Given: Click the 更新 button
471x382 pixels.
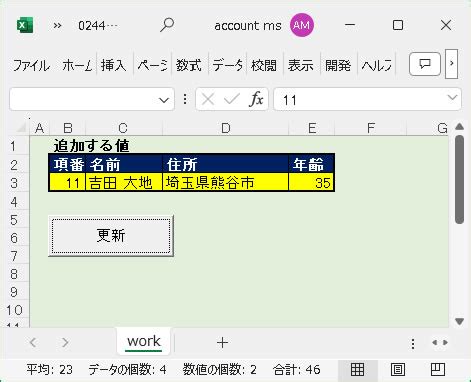Looking at the screenshot, I should (x=111, y=236).
